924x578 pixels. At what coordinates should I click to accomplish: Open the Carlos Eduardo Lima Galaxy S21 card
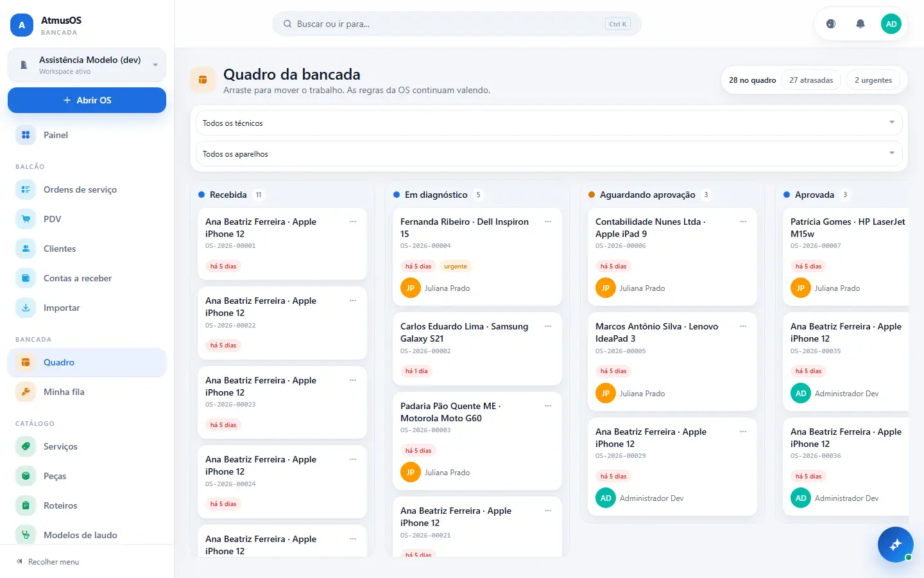[x=477, y=349]
